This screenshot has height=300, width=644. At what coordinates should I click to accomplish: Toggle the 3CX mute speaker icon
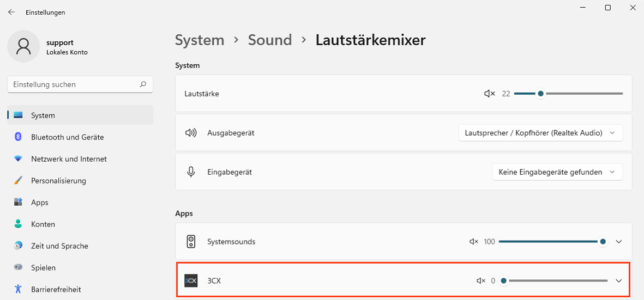[x=480, y=281]
